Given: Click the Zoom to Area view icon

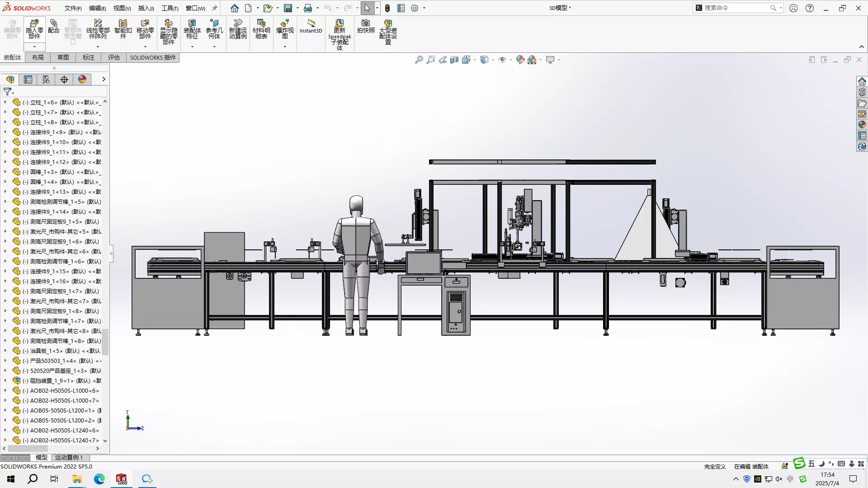Looking at the screenshot, I should (431, 60).
